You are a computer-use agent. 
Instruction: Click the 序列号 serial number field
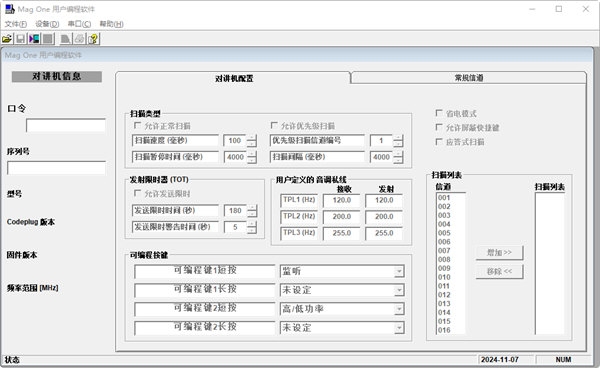(x=56, y=168)
